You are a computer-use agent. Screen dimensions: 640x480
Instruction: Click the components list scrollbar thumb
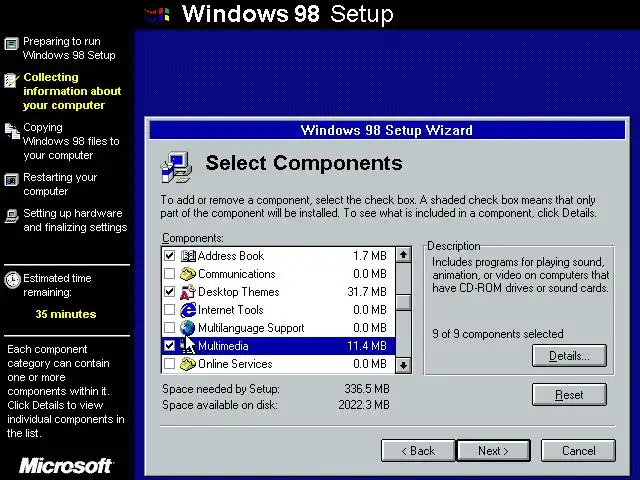403,302
